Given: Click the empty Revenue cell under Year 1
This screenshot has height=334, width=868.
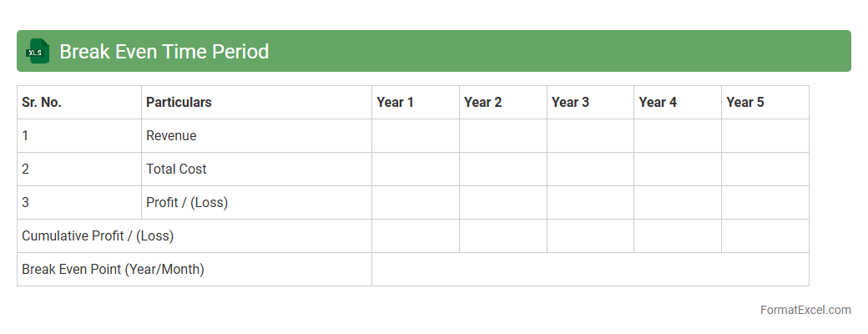Looking at the screenshot, I should (x=416, y=136).
